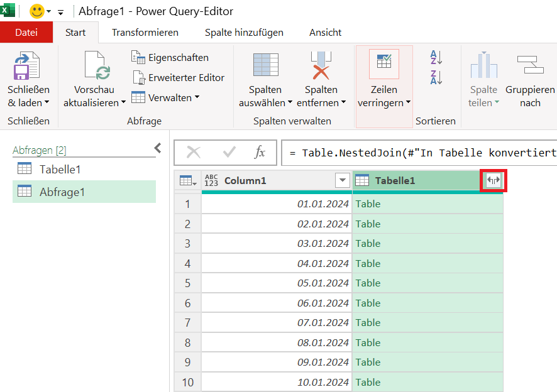Expand the Zeilen verringern dropdown
The width and height of the screenshot is (557, 392).
[408, 102]
